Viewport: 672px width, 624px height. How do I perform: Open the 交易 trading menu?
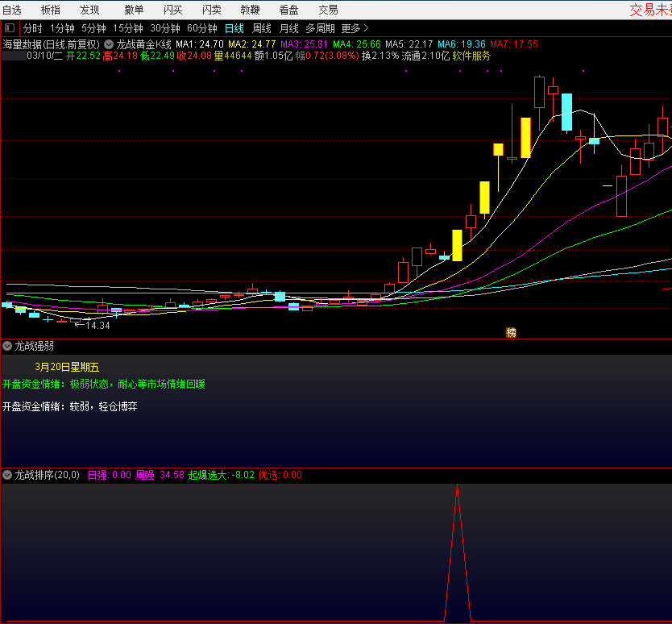tap(328, 10)
